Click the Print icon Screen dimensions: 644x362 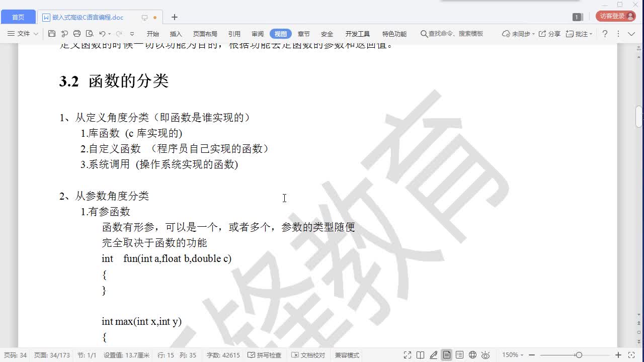[77, 34]
